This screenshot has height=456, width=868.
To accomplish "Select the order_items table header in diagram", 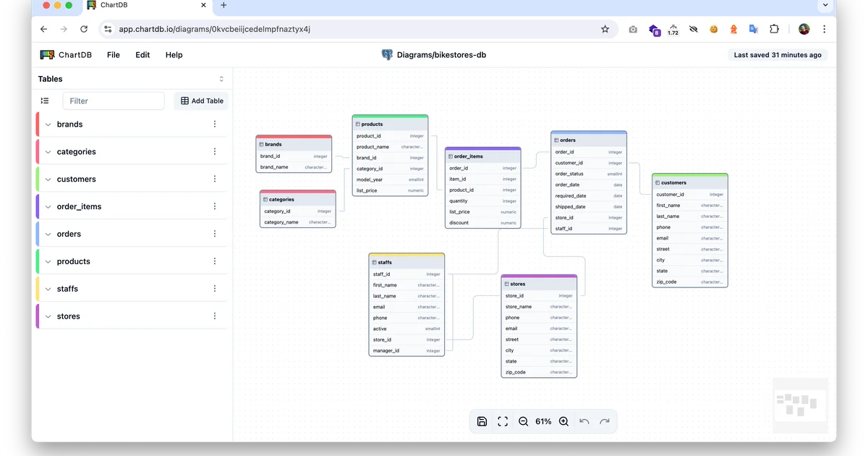I will [x=482, y=156].
